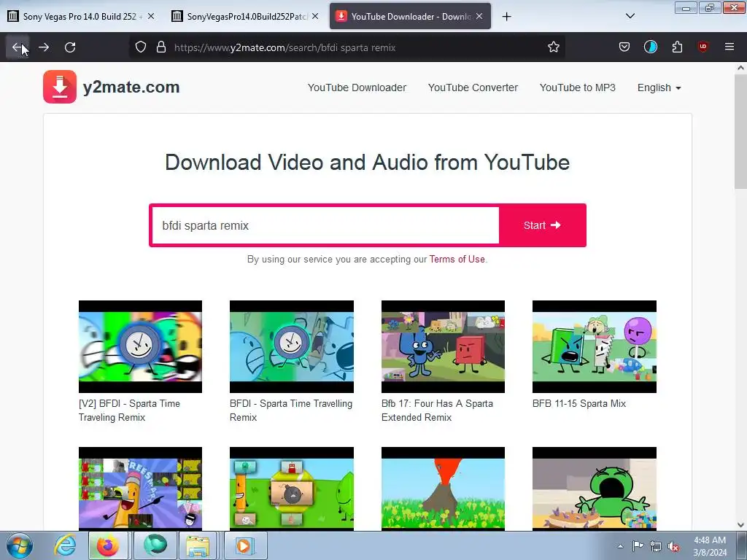Click the green sphere app taskbar icon
This screenshot has width=747, height=560.
coord(154,545)
